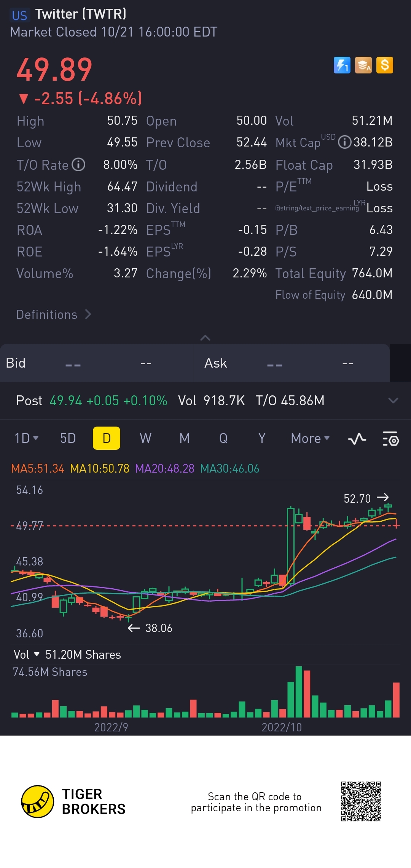Tap the post-market price 49.94
Screen dimensions: 411x868
pos(66,401)
